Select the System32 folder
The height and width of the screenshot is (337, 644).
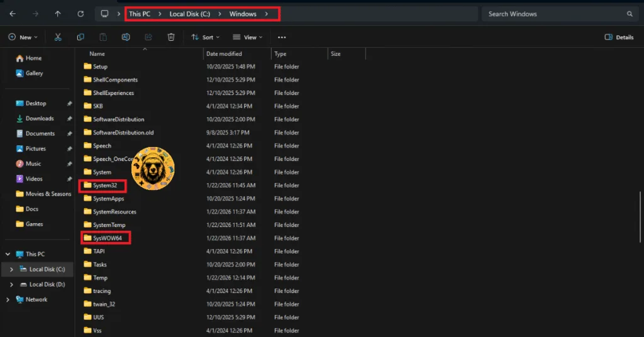coord(104,185)
